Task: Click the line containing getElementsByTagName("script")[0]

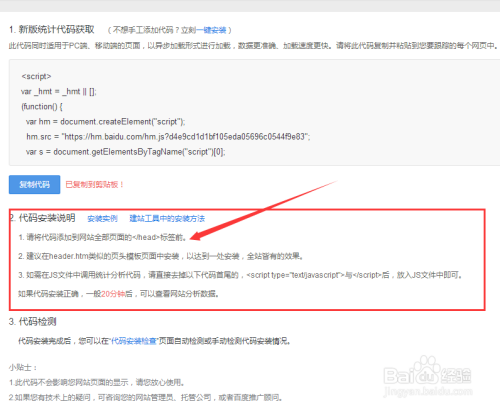Action: tap(126, 152)
